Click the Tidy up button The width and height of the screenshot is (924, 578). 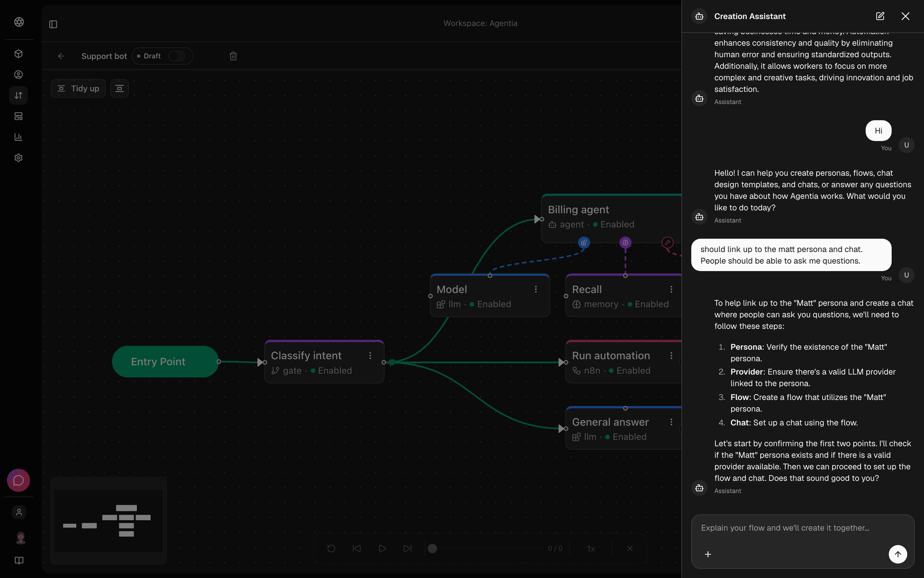(x=78, y=89)
